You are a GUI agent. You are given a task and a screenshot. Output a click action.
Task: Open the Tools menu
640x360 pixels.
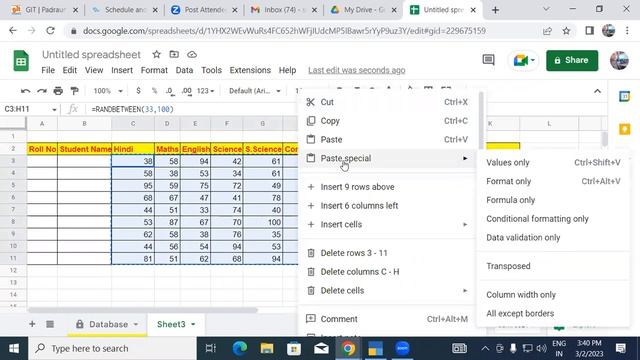[x=211, y=70]
